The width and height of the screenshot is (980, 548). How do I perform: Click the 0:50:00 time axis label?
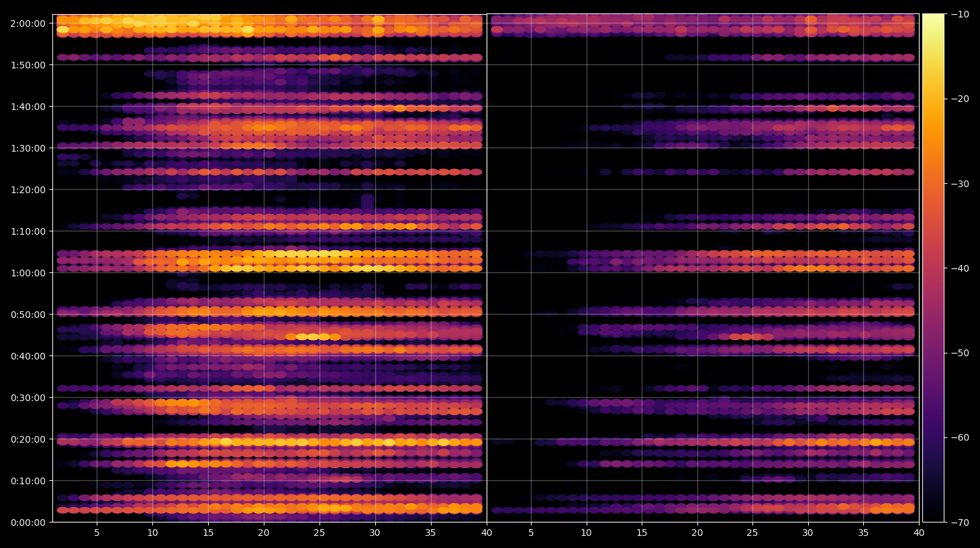(x=28, y=315)
